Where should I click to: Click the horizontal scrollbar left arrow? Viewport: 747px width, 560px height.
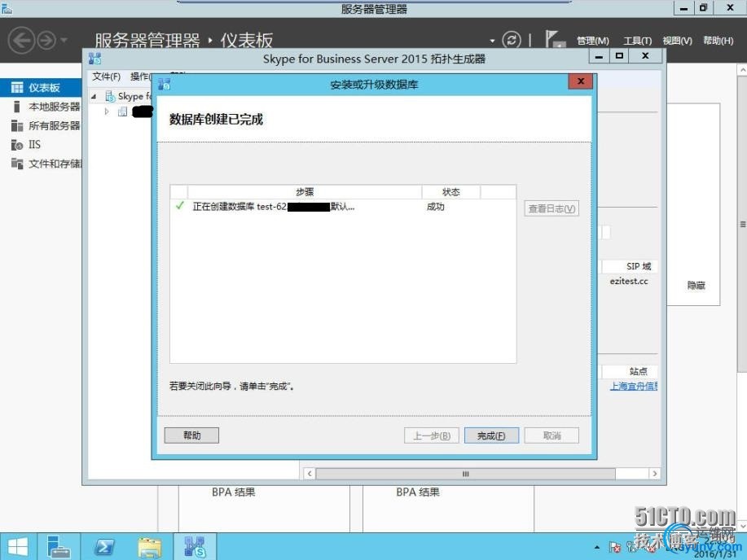click(x=310, y=474)
